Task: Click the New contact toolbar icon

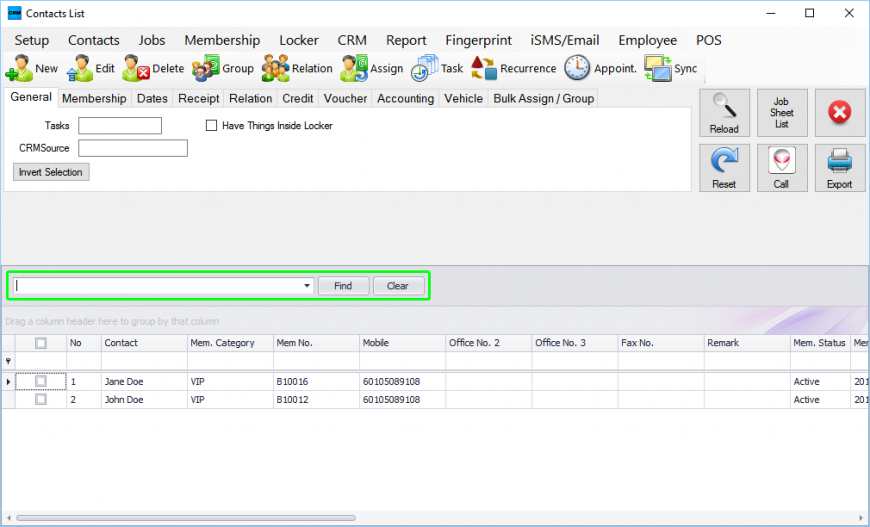Action: point(19,69)
